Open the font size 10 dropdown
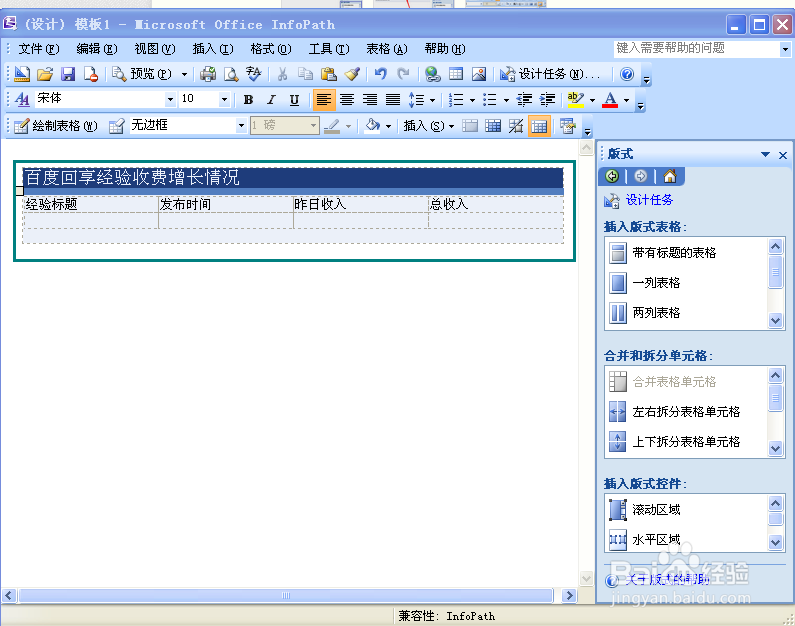Viewport: 795px width, 626px height. [224, 99]
